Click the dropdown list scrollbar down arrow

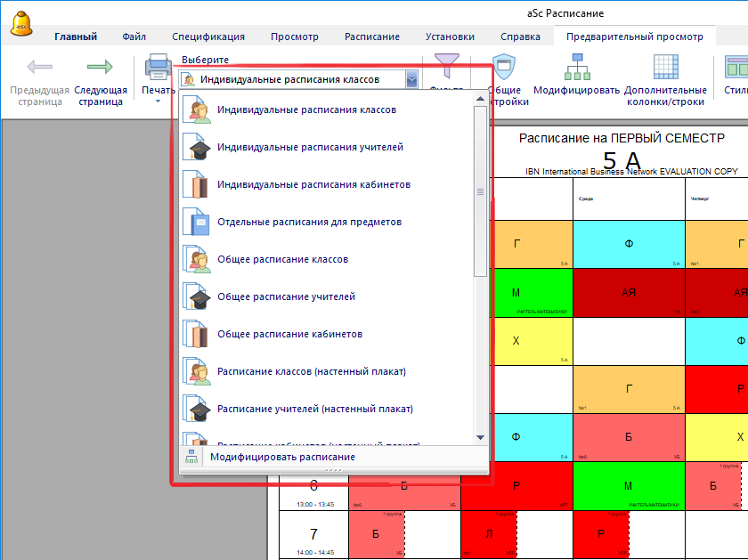(481, 437)
